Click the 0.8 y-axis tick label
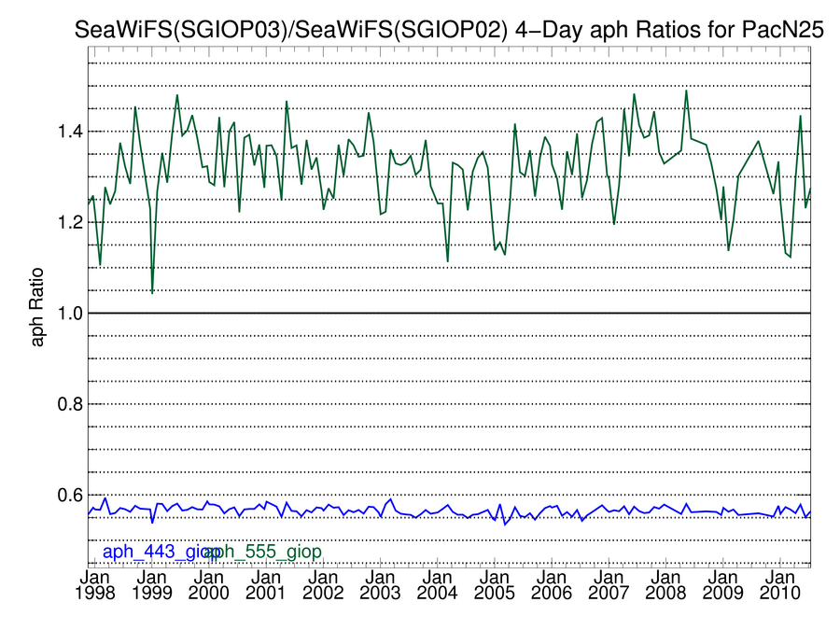The height and width of the screenshot is (630, 840). tap(70, 404)
